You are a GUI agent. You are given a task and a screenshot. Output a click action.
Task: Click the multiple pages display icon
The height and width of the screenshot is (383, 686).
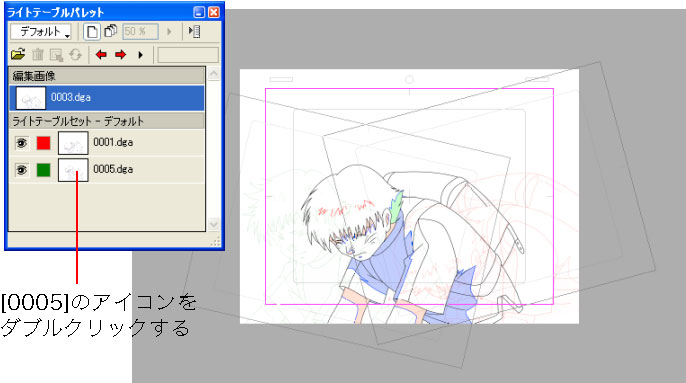click(111, 31)
